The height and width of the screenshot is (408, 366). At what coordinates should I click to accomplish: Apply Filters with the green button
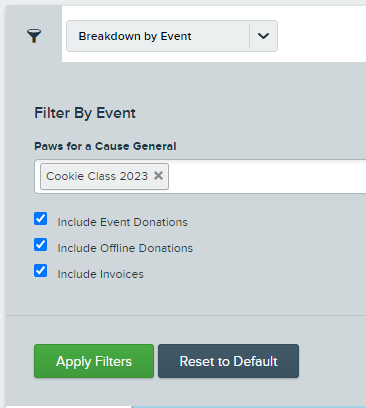coord(94,361)
